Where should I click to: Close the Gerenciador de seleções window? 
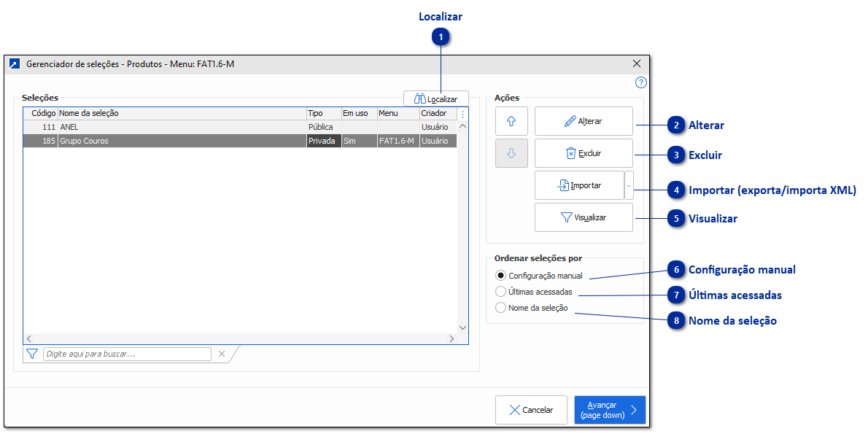(x=637, y=63)
